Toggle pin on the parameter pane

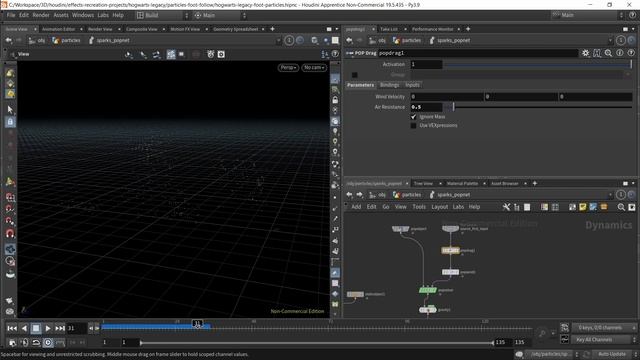click(631, 40)
